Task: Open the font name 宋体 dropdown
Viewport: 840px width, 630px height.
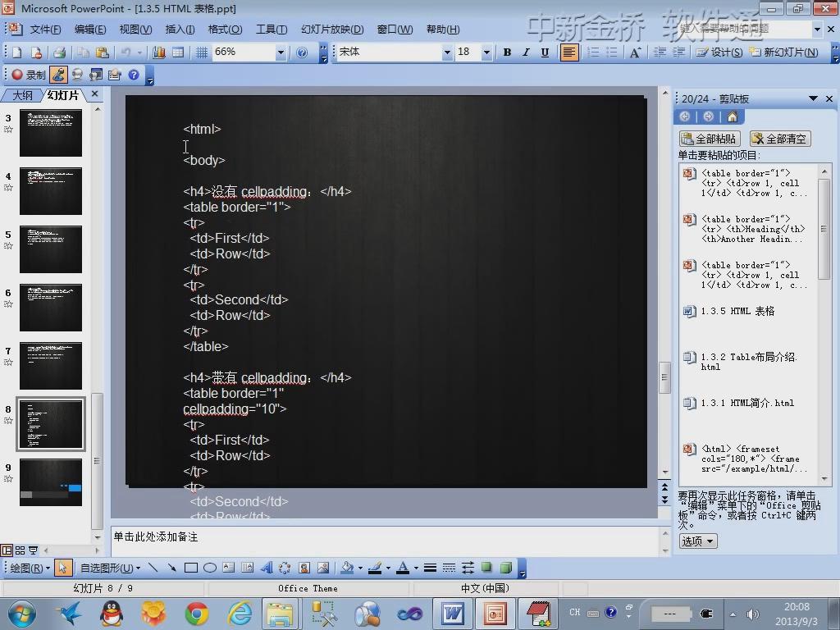Action: [447, 52]
